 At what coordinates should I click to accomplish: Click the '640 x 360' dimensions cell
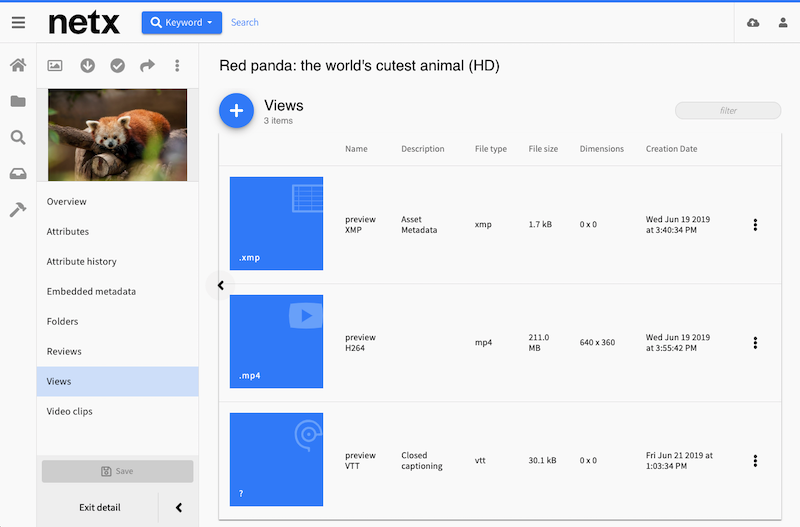click(x=597, y=342)
